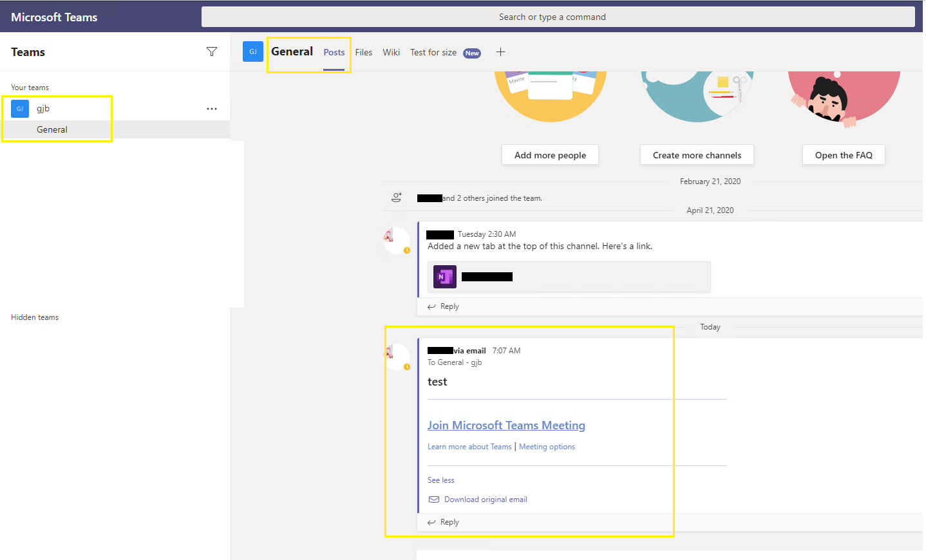This screenshot has width=926, height=560.
Task: Click the user avatar on Tuesday post
Action: [x=397, y=239]
